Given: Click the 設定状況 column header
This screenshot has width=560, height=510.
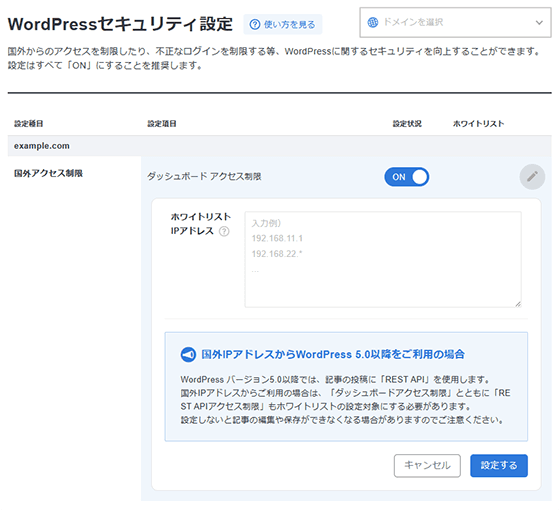Looking at the screenshot, I should [407, 124].
